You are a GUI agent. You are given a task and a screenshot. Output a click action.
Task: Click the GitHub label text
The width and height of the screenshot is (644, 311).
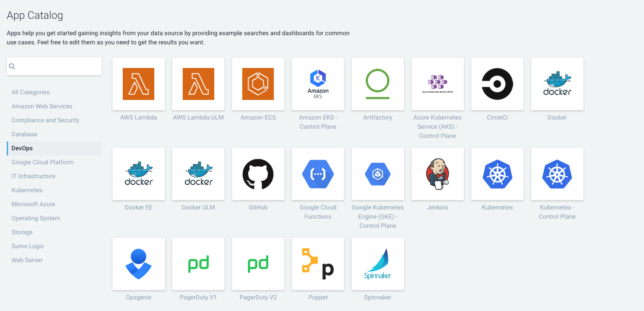click(x=258, y=207)
